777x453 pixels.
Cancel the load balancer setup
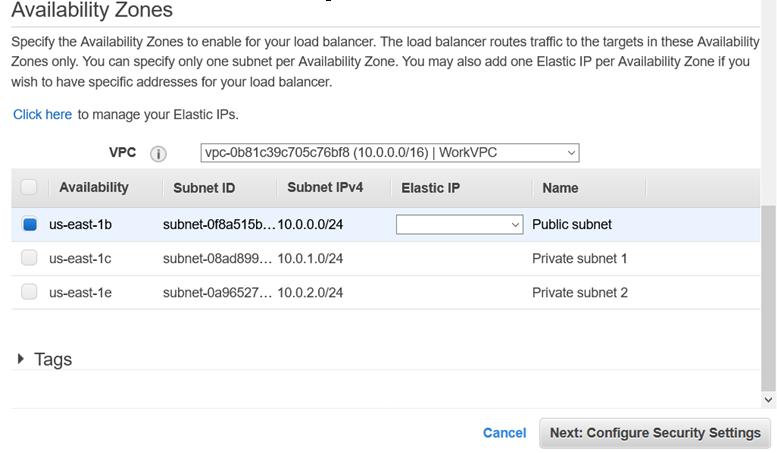click(x=504, y=433)
